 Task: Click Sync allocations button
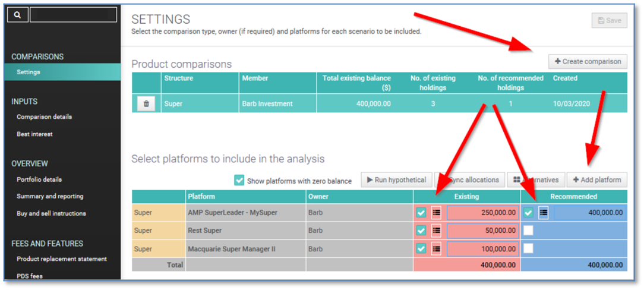coord(470,180)
